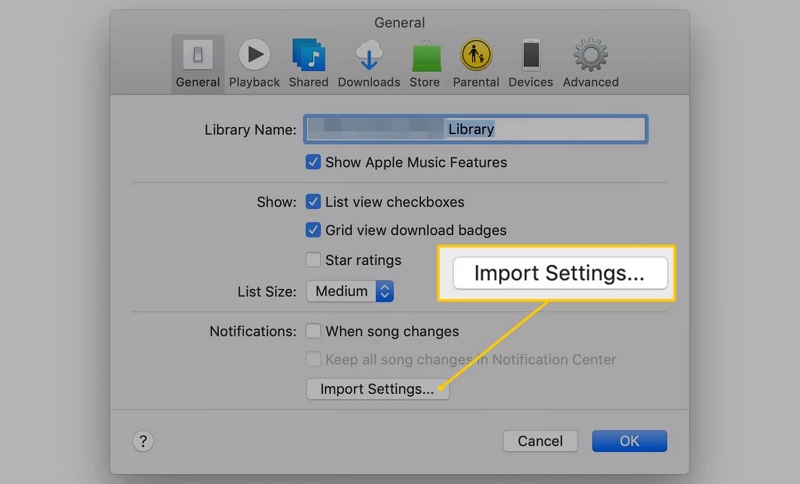Click the Keep all song changes checkbox
This screenshot has width=800, height=484.
click(313, 359)
